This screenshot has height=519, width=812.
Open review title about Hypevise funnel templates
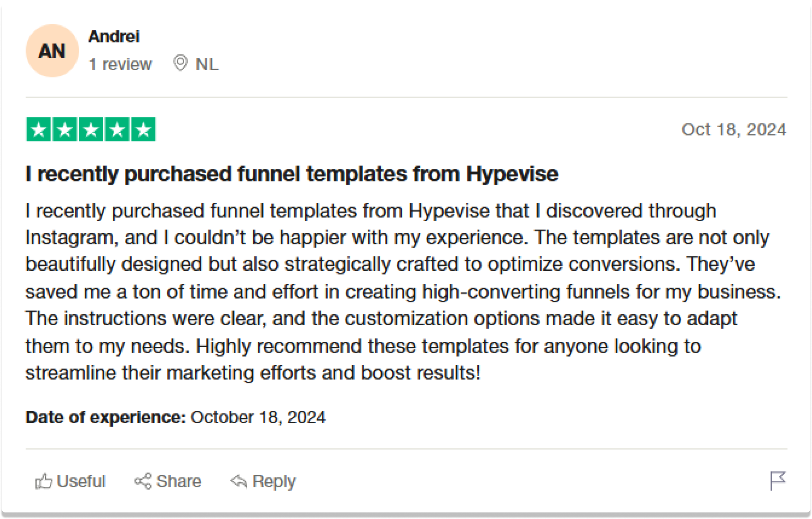point(292,173)
